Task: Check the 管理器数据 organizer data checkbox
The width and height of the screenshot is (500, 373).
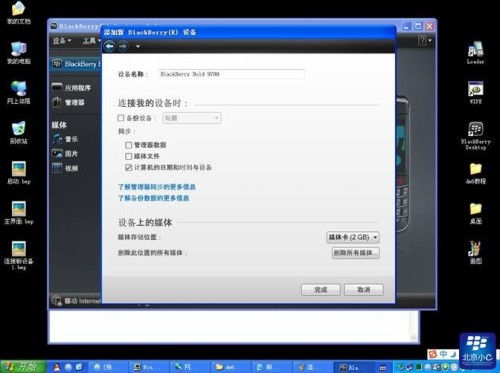Action: pyautogui.click(x=129, y=145)
